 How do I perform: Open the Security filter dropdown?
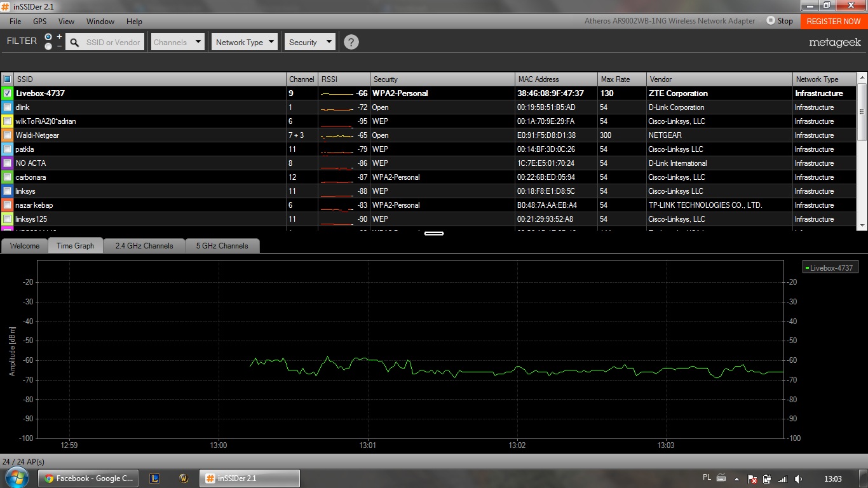coord(309,42)
